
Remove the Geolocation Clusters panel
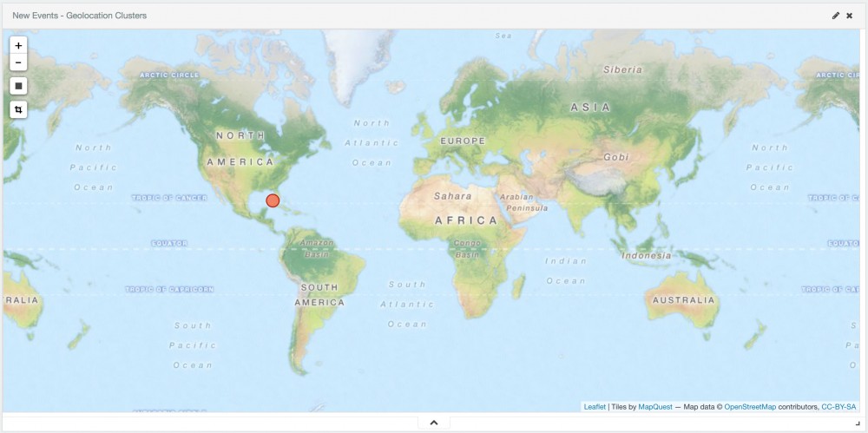pyautogui.click(x=850, y=16)
